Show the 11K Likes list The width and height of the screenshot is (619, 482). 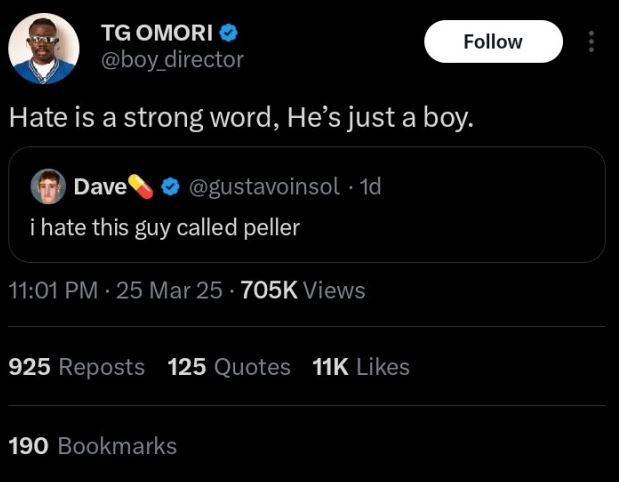[x=361, y=367]
